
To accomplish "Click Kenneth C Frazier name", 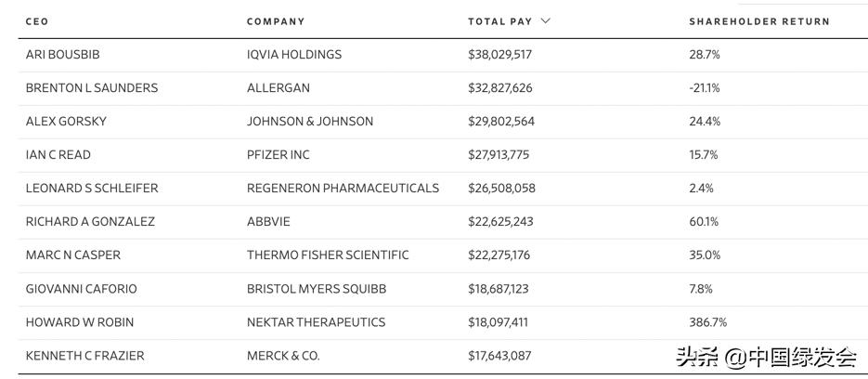I will (x=85, y=356).
